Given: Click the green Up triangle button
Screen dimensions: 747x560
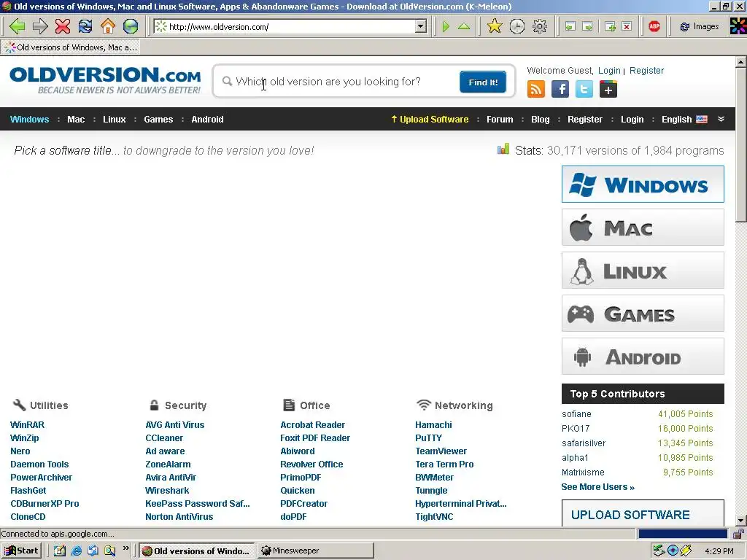Looking at the screenshot, I should 463,26.
